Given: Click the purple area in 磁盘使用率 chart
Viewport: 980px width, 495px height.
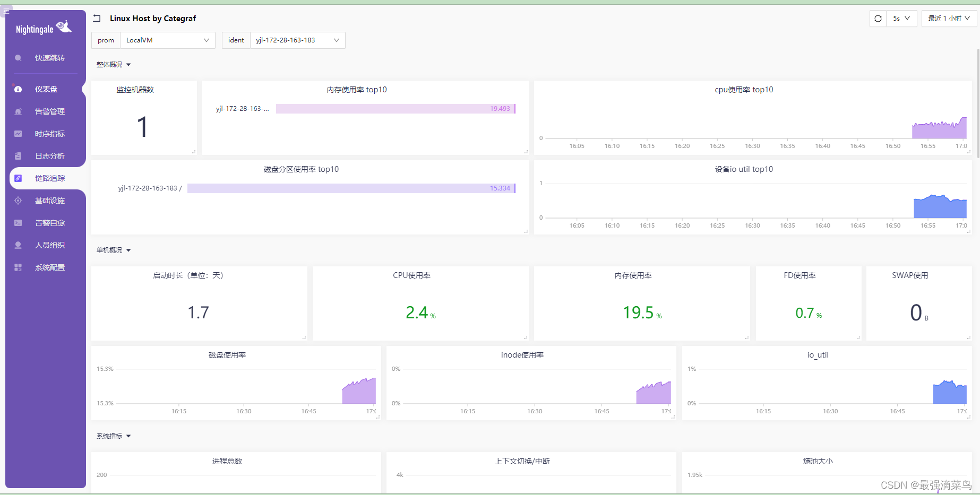Looking at the screenshot, I should [x=359, y=394].
